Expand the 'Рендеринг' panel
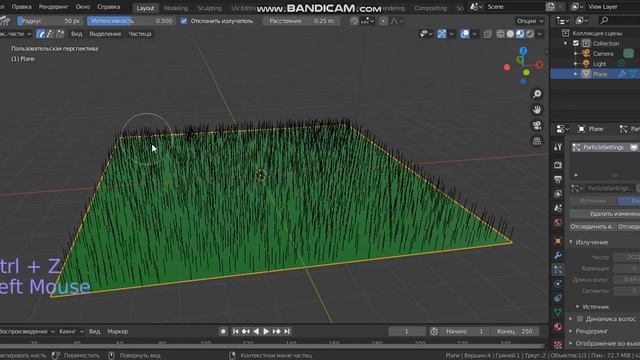This screenshot has height=360, width=640. [x=571, y=331]
